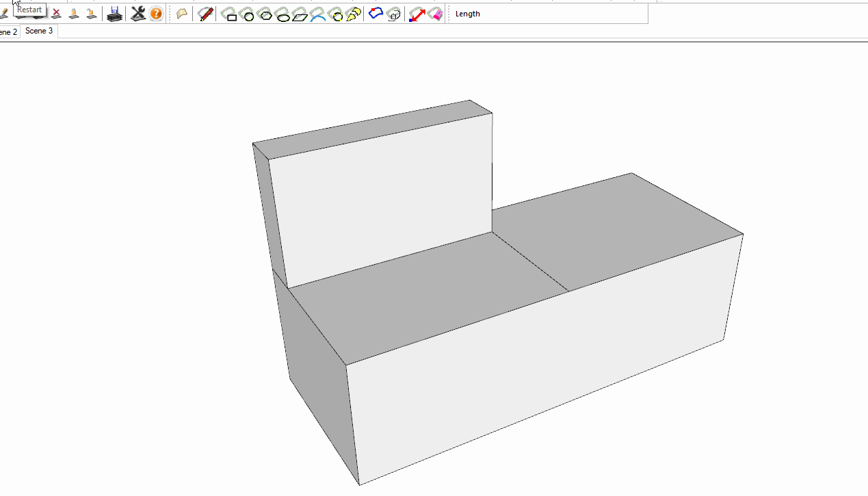
Task: Select the circle on surface tool
Action: click(247, 14)
